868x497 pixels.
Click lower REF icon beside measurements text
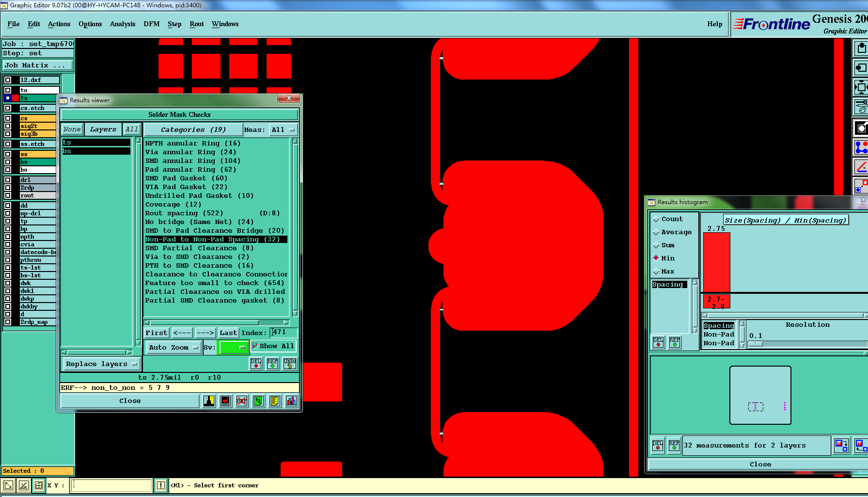[x=674, y=445]
